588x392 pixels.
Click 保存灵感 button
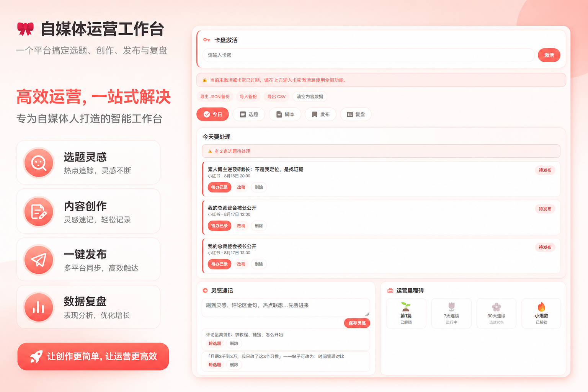pos(357,323)
